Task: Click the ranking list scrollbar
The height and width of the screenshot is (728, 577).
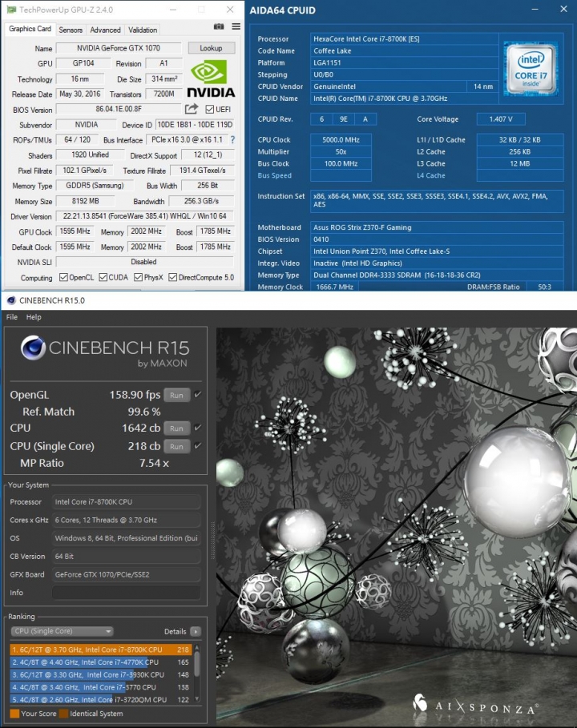Action: [197, 664]
